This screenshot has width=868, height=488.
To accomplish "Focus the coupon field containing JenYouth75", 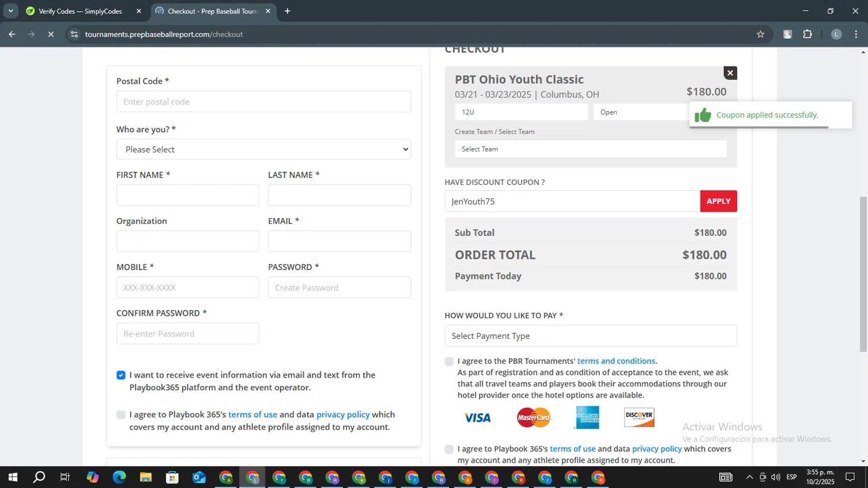I will click(x=572, y=201).
